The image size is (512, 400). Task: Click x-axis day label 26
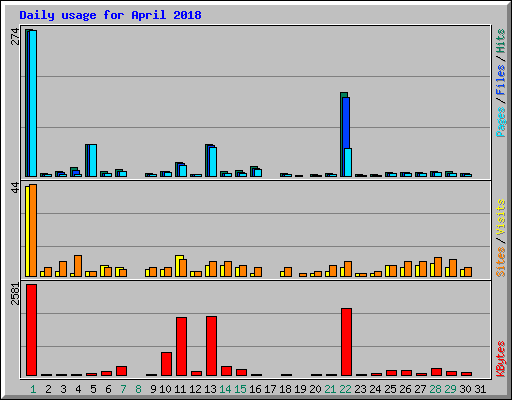pos(405,389)
